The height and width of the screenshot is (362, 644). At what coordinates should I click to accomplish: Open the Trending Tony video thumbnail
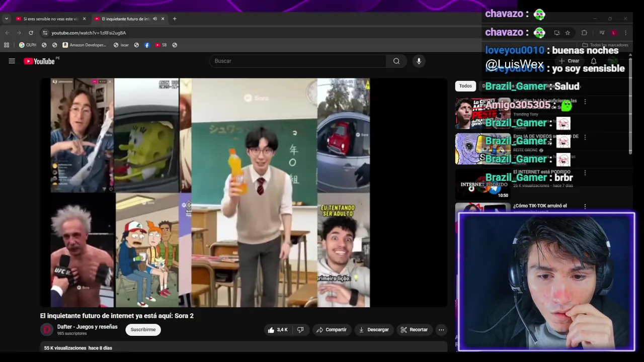point(483,114)
